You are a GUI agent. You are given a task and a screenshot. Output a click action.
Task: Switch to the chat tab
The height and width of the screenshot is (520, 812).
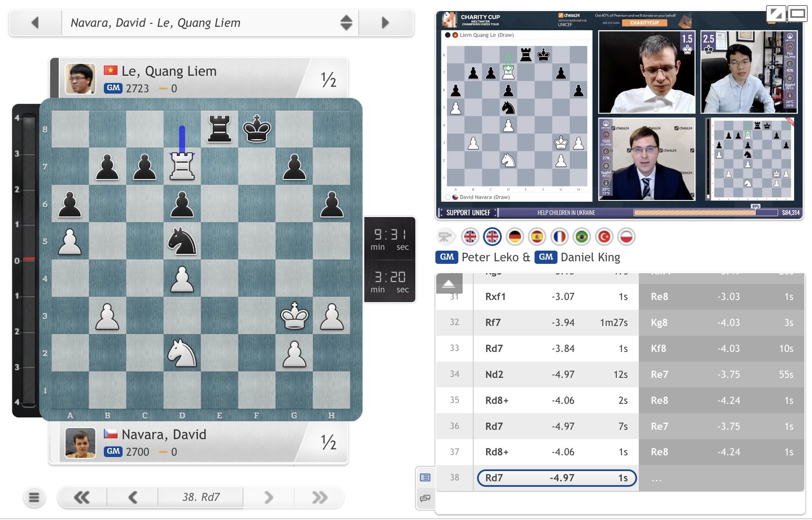425,498
